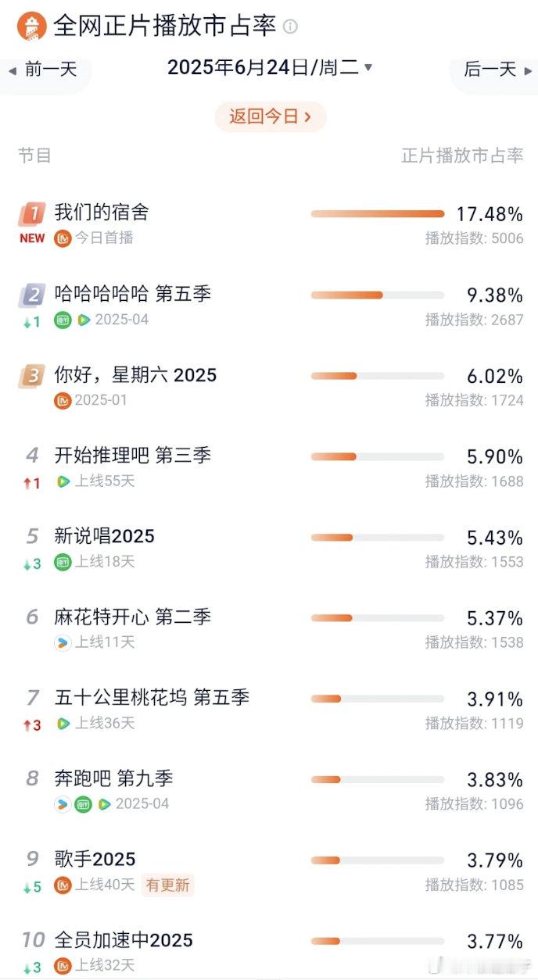Tap the iQIYI icon under 哈哈哈哈哈 第五季

(63, 320)
